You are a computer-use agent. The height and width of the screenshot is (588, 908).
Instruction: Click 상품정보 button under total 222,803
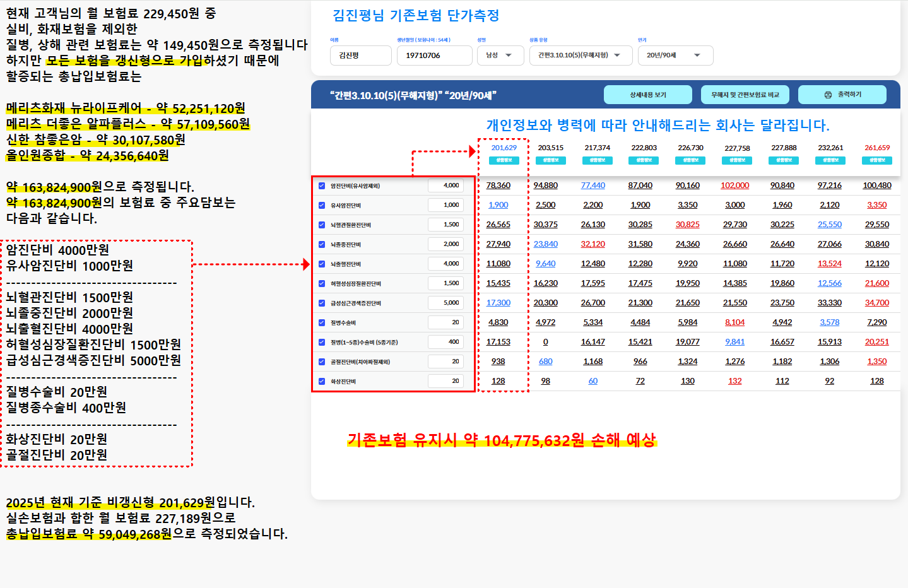pyautogui.click(x=644, y=160)
